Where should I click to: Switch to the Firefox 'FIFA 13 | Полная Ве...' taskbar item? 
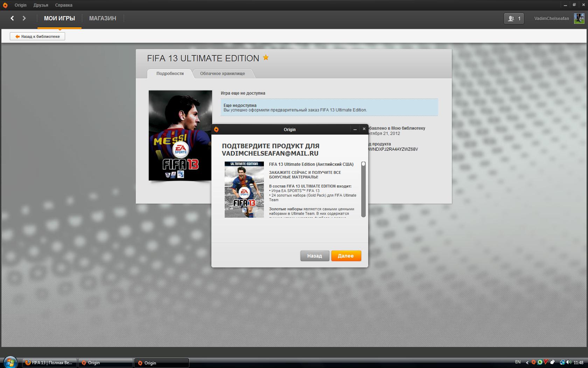(50, 363)
